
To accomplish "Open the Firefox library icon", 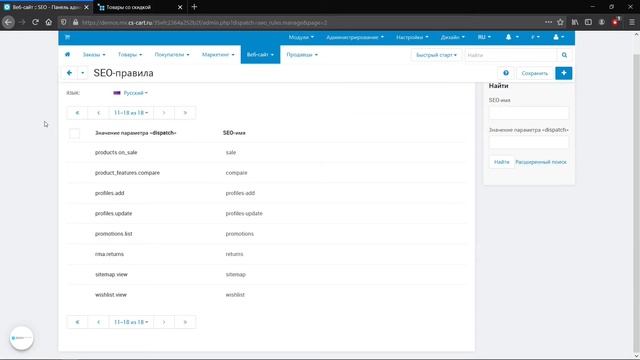I will pyautogui.click(x=575, y=22).
